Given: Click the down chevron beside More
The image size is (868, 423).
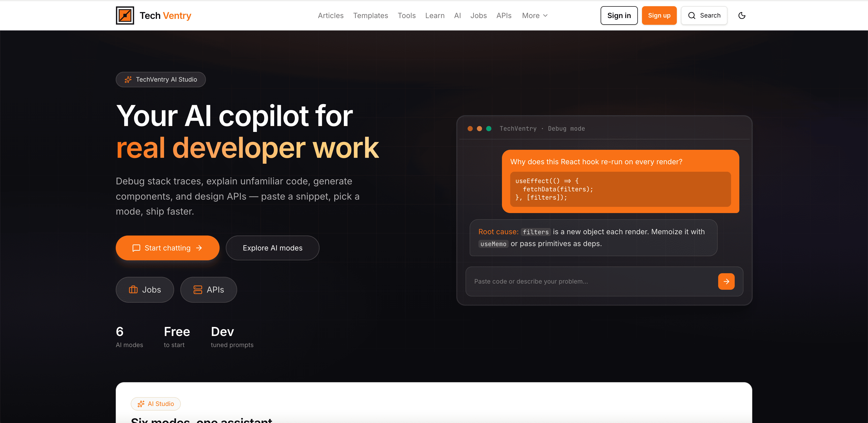Looking at the screenshot, I should 545,15.
